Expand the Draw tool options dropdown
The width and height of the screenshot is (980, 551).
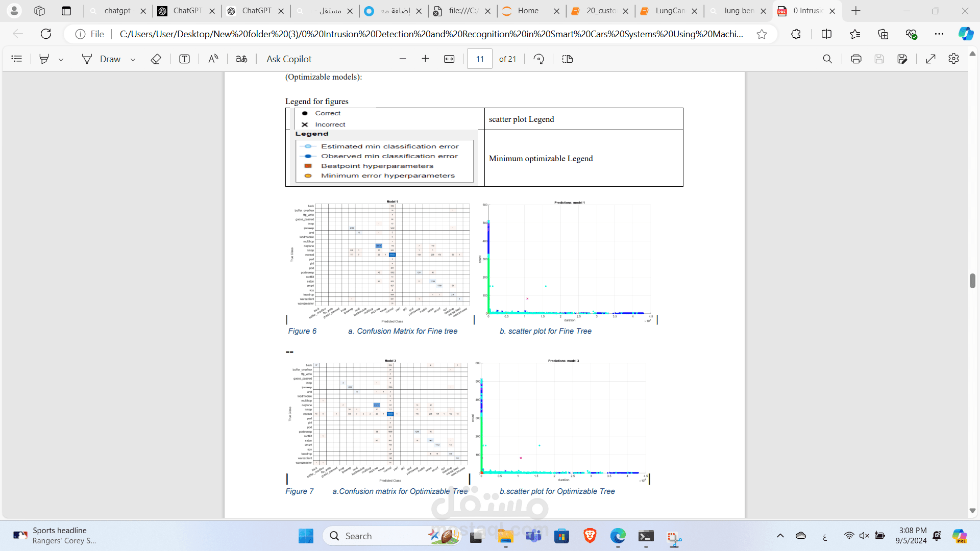tap(133, 60)
